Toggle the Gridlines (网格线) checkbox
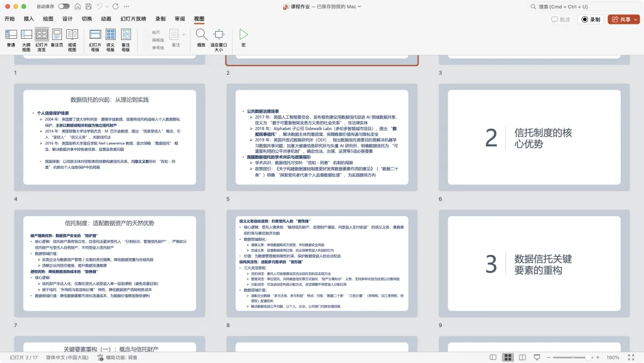644x363 pixels. click(x=147, y=40)
